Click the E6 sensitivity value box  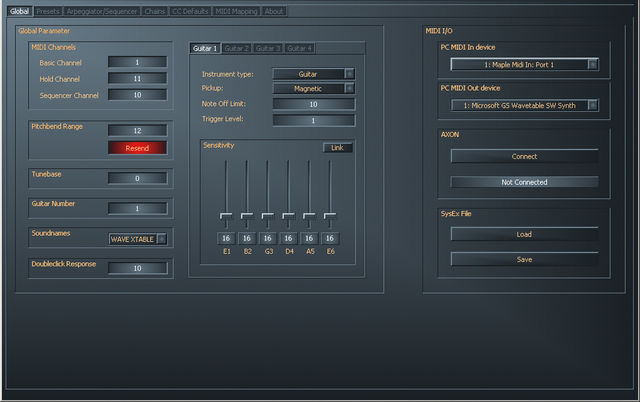click(x=330, y=238)
